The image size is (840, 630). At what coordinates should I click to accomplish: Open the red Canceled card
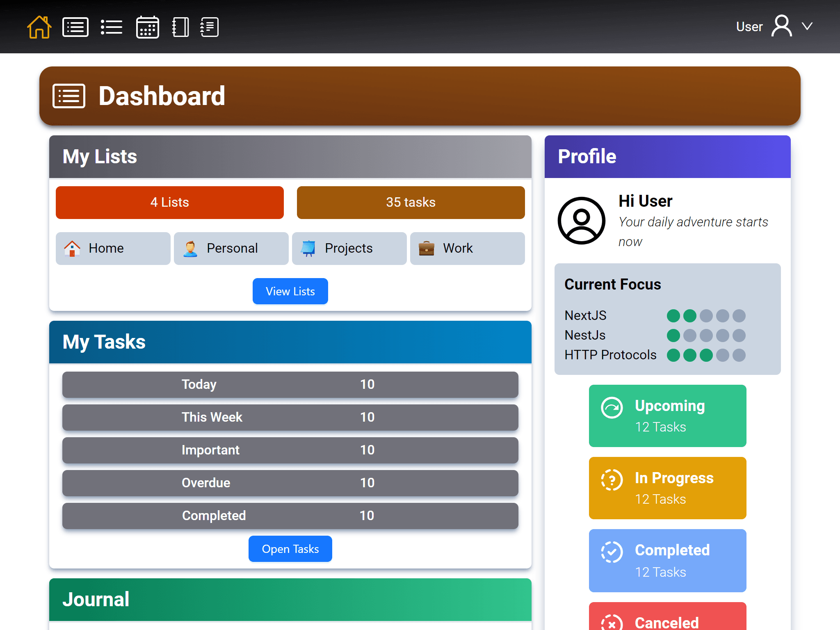668,616
